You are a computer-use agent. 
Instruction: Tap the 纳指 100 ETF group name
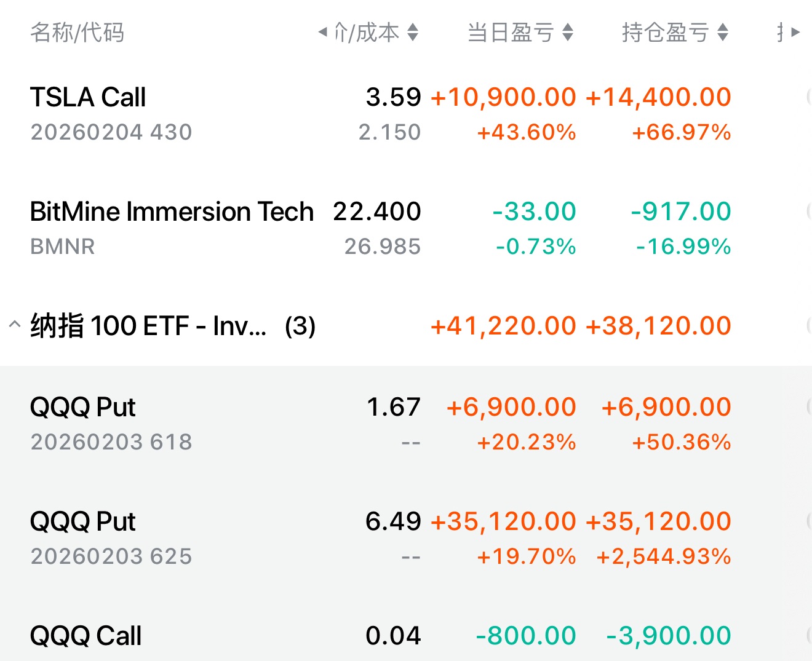click(148, 326)
